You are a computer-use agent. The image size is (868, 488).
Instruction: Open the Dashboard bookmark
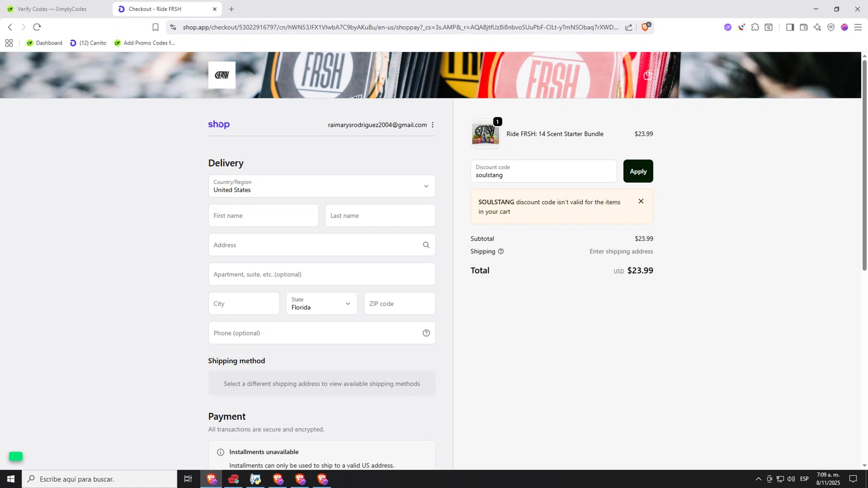[44, 43]
